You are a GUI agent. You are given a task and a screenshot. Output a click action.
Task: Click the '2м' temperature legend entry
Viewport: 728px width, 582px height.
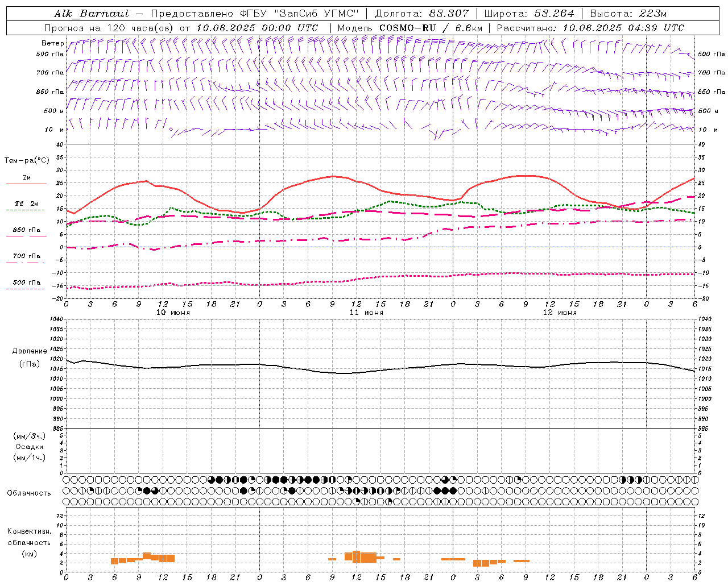click(27, 177)
